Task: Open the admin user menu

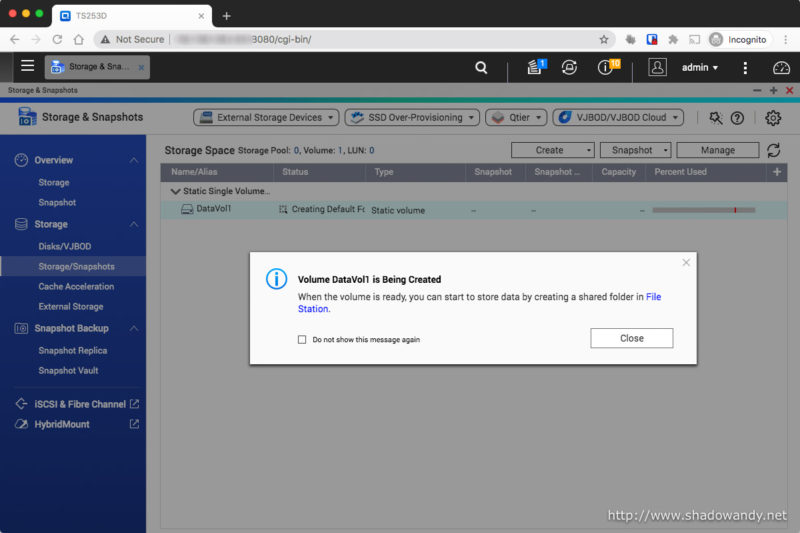Action: (699, 67)
